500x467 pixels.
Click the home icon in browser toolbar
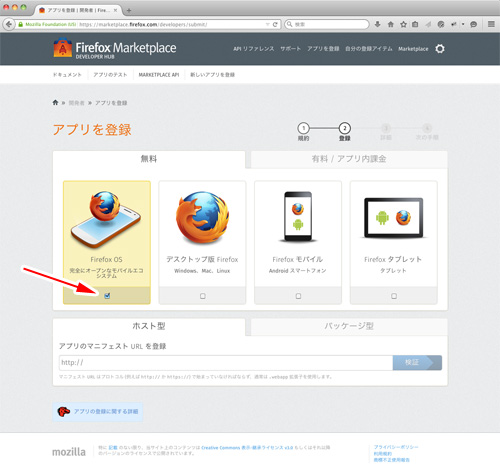click(x=391, y=24)
